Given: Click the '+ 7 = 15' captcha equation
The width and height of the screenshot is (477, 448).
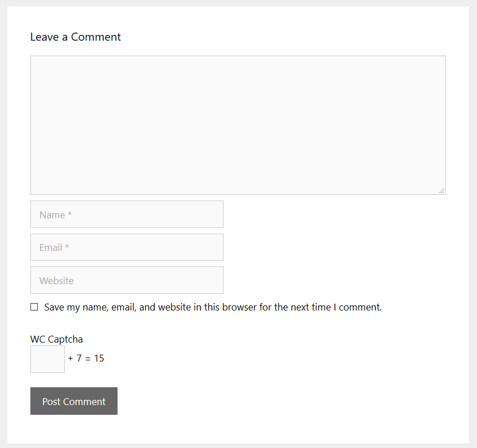Looking at the screenshot, I should pos(86,358).
